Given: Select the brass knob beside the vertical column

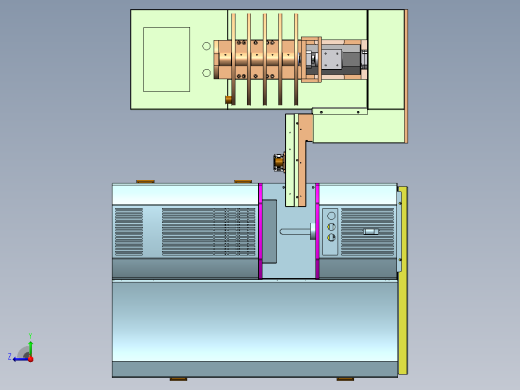Looking at the screenshot, I should [x=279, y=162].
